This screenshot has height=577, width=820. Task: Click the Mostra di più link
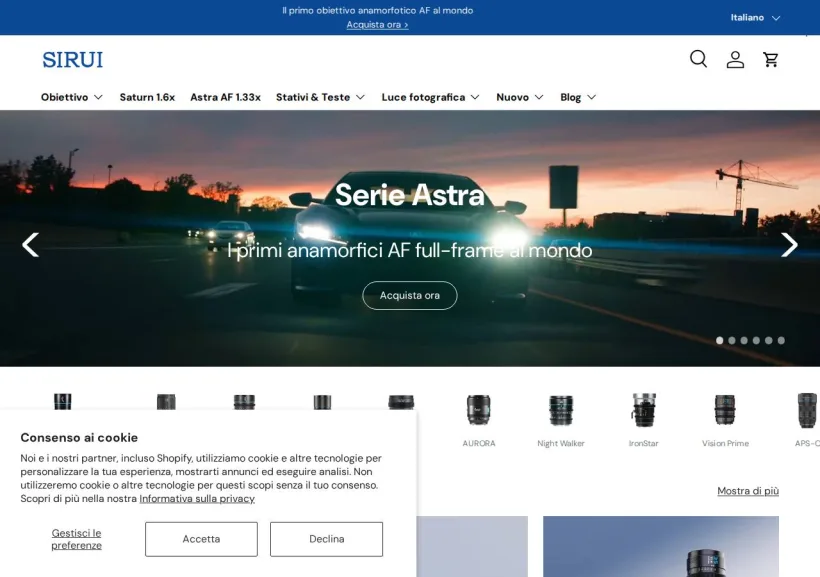(748, 491)
